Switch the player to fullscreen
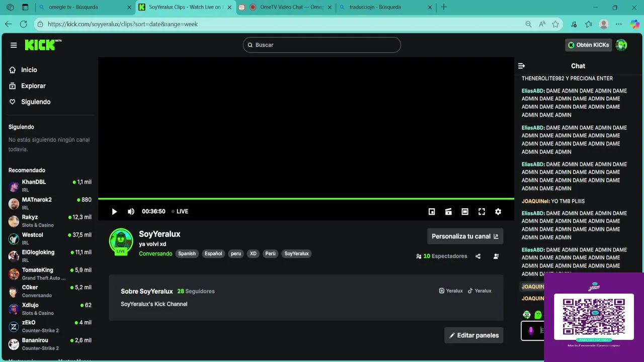The height and width of the screenshot is (362, 644). coord(481,212)
